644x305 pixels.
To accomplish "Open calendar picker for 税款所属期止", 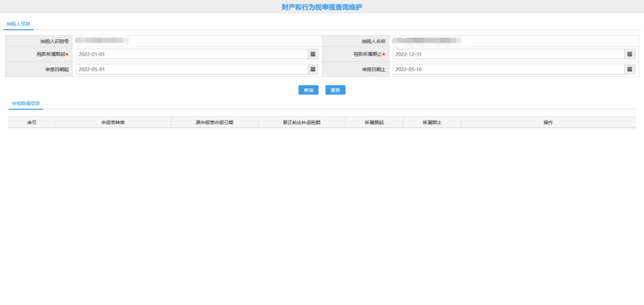I will click(x=629, y=54).
